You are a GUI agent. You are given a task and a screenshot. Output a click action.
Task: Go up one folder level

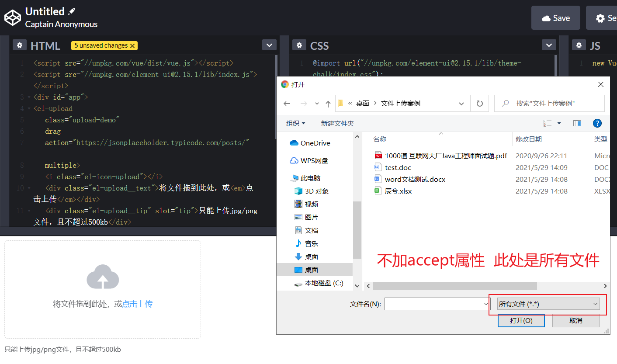[x=328, y=104]
